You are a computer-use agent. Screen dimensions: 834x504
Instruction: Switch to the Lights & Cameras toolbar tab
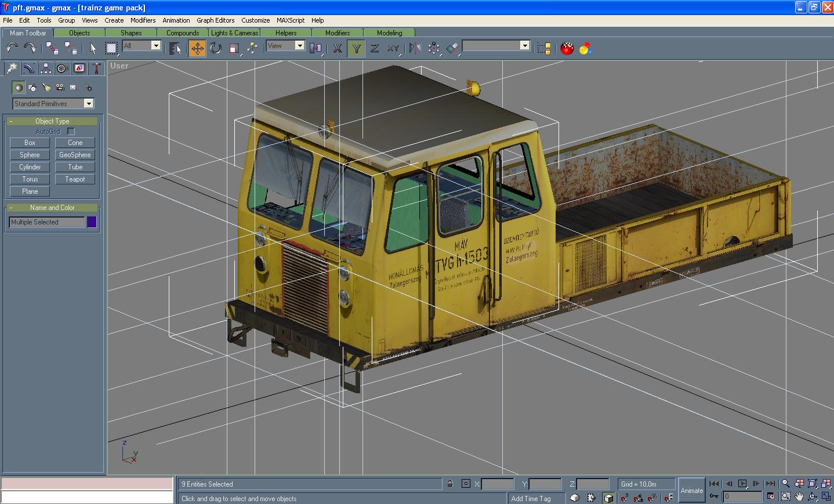pyautogui.click(x=234, y=33)
